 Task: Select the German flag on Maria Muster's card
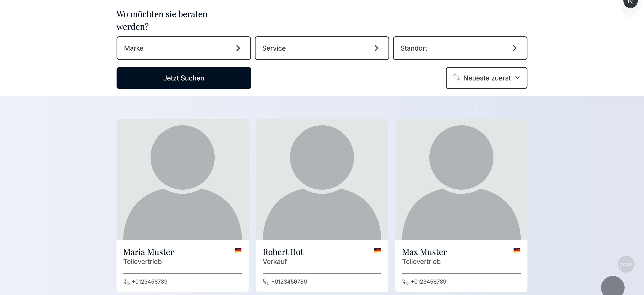(238, 250)
